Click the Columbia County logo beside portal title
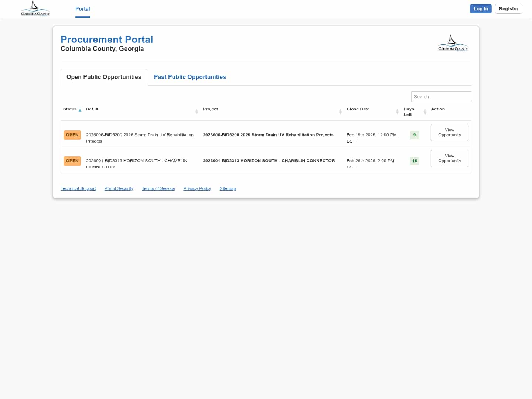Screen dimensions: 532x399 pos(453,43)
